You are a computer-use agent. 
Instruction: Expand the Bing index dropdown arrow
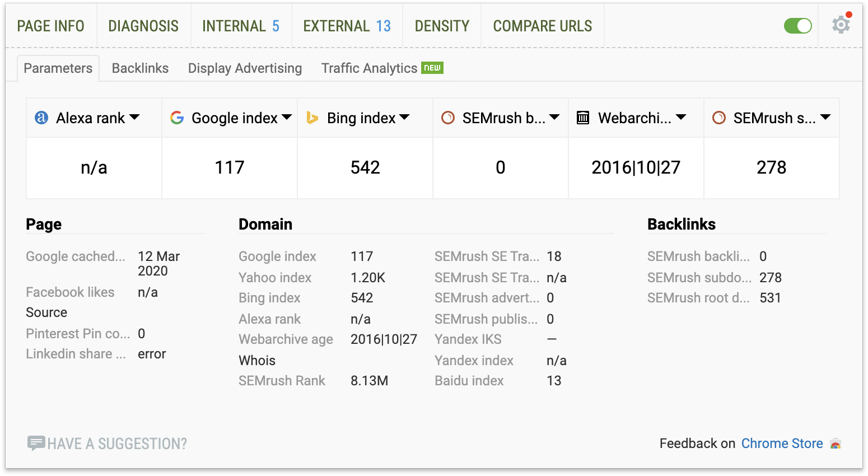coord(404,117)
